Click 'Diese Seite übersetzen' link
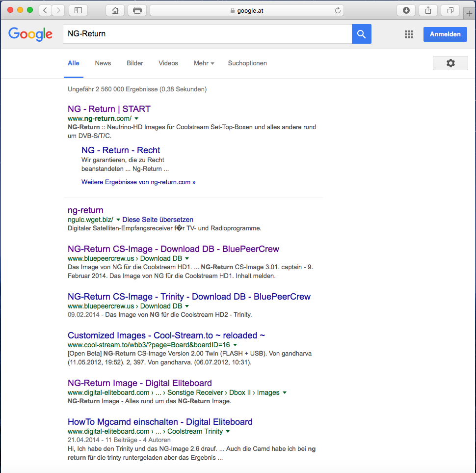 158,220
